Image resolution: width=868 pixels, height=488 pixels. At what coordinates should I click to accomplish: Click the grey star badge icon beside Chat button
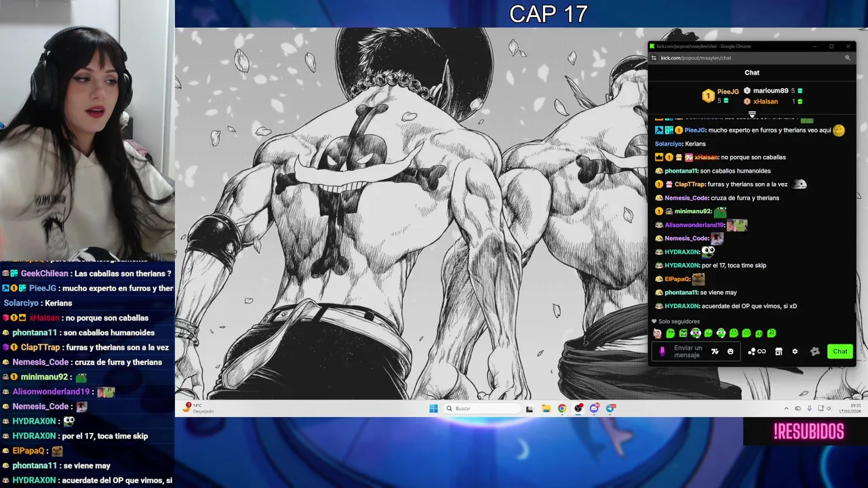coord(815,351)
